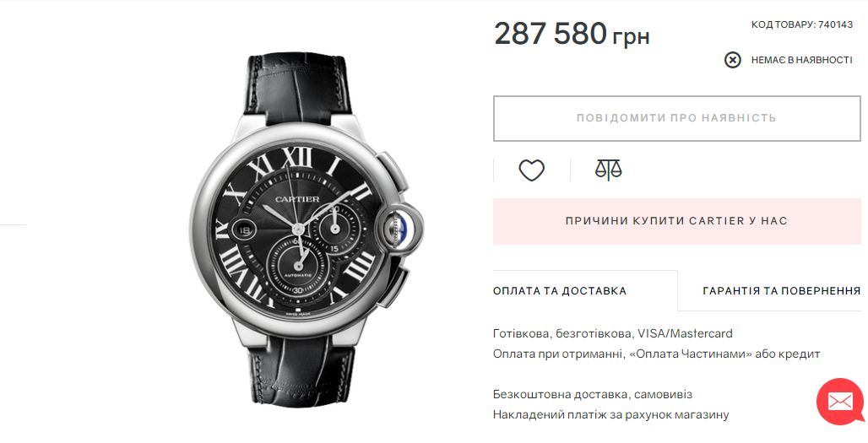Click 'Безкоштовна доставка, самовивіз' text
868x443 pixels.
click(593, 395)
